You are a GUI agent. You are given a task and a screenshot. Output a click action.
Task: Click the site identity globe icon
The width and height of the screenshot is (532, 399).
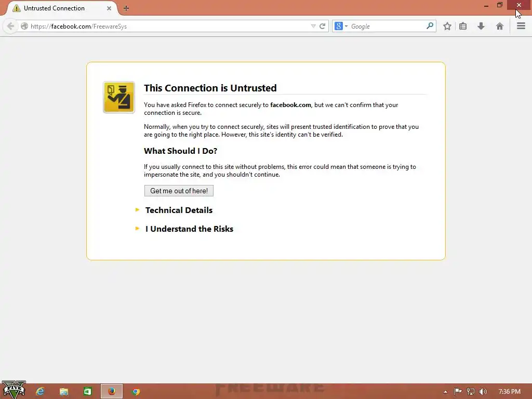click(24, 26)
